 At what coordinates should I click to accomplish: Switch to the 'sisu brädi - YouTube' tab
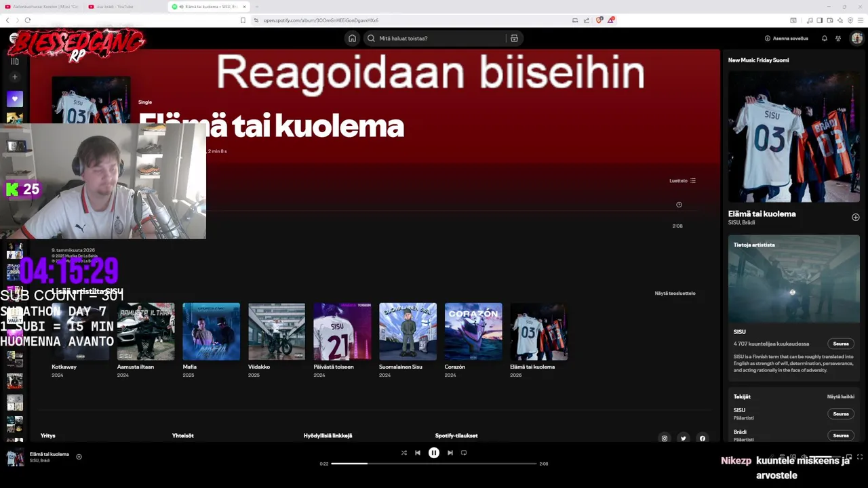[125, 7]
